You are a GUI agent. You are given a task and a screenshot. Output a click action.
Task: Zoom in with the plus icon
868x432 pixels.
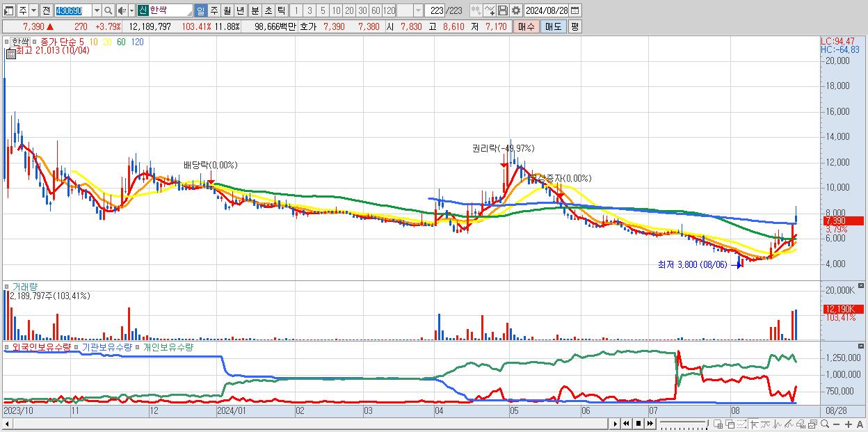click(x=849, y=424)
